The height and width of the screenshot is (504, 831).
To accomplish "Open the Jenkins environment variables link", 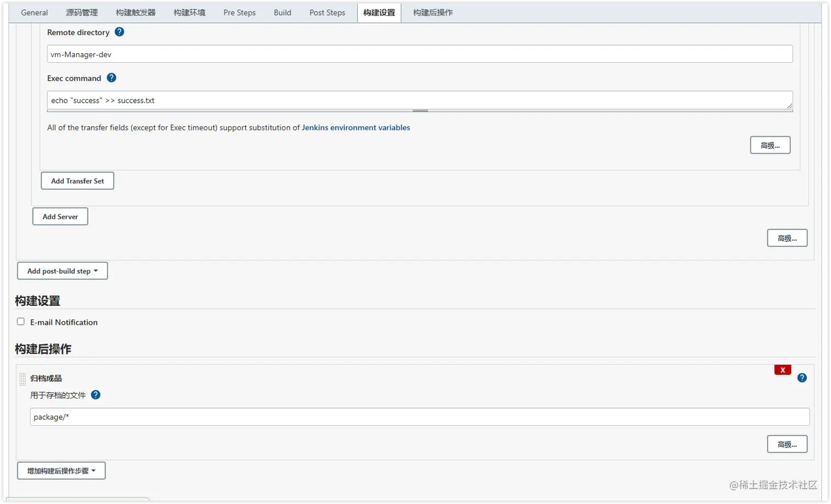I will (356, 128).
